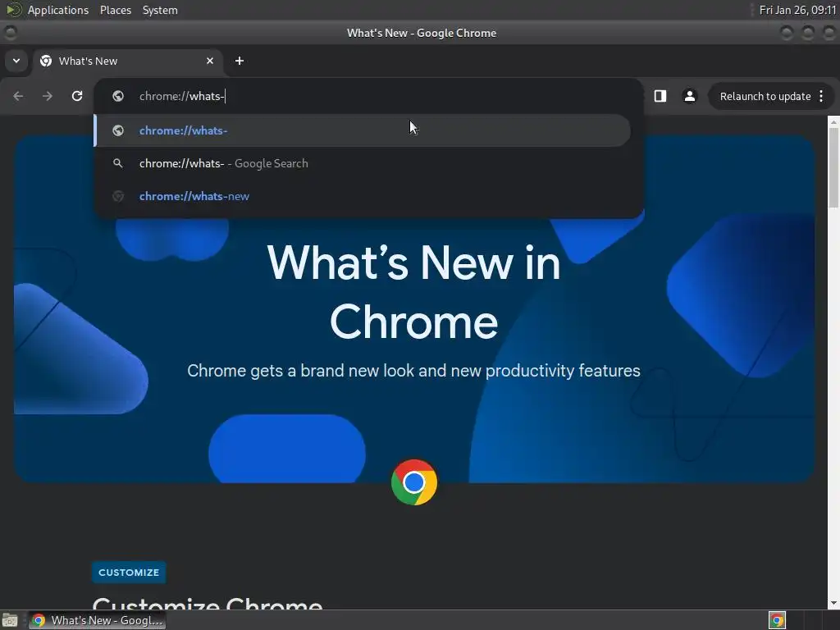This screenshot has width=840, height=630.
Task: Click the show desktop icon in taskbar
Action: point(10,620)
